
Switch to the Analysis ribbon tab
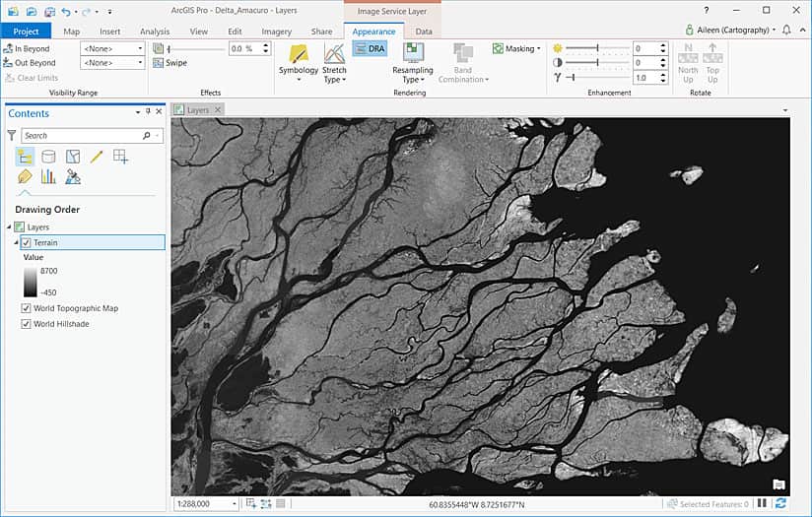(155, 32)
